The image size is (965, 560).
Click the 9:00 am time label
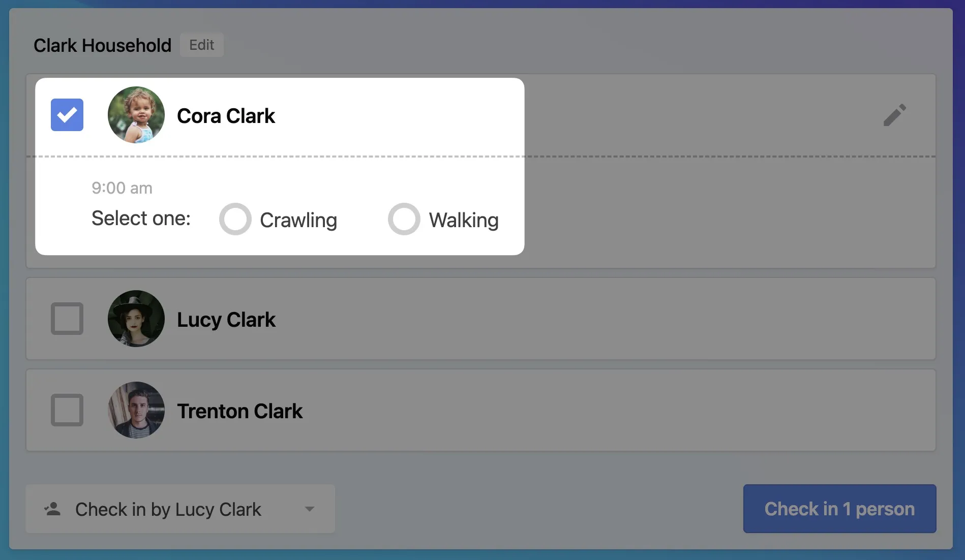pyautogui.click(x=122, y=188)
